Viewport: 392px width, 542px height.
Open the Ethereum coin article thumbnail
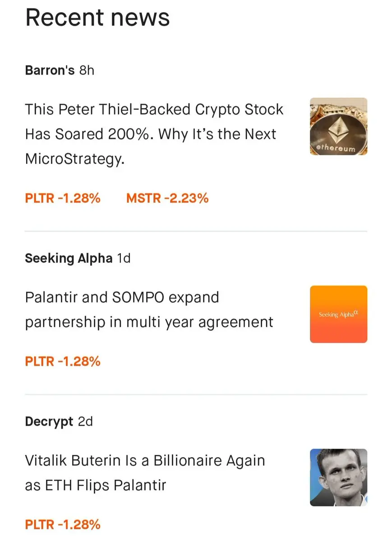(x=338, y=126)
